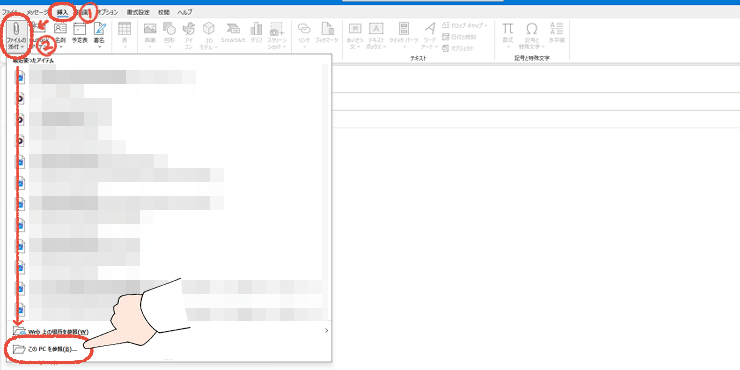Click the あいさつ文 greeting button
Image resolution: width=740 pixels, height=370 pixels.
[355, 35]
